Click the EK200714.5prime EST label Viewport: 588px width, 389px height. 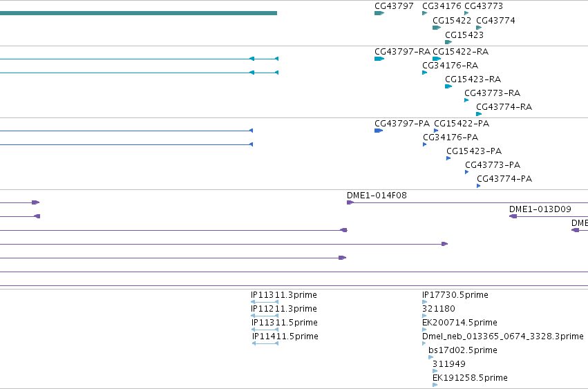pyautogui.click(x=459, y=323)
